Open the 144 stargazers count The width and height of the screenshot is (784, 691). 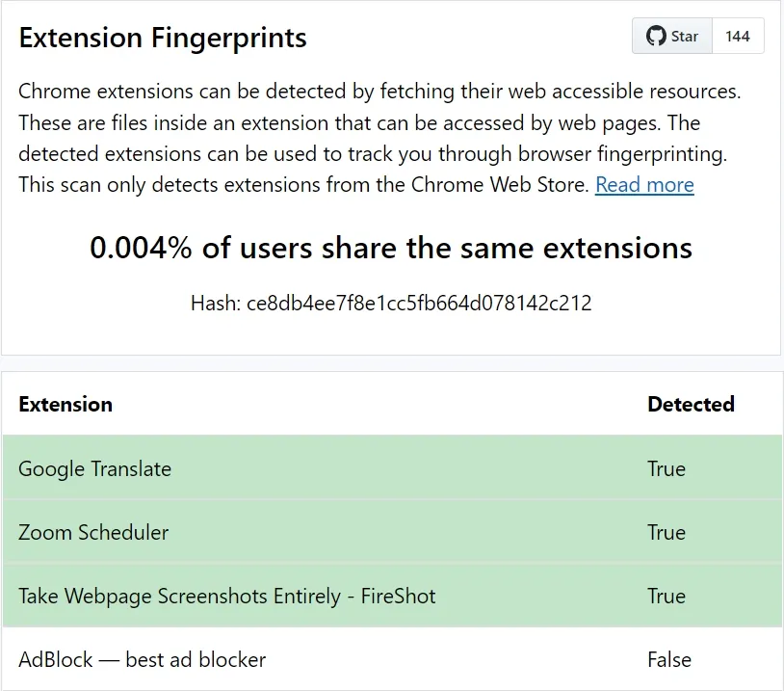[x=738, y=36]
